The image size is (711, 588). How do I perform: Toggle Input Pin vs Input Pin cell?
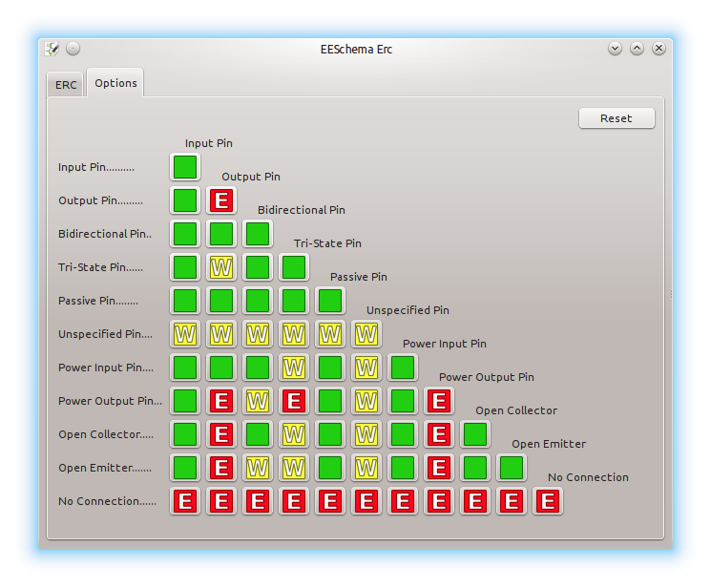click(185, 167)
